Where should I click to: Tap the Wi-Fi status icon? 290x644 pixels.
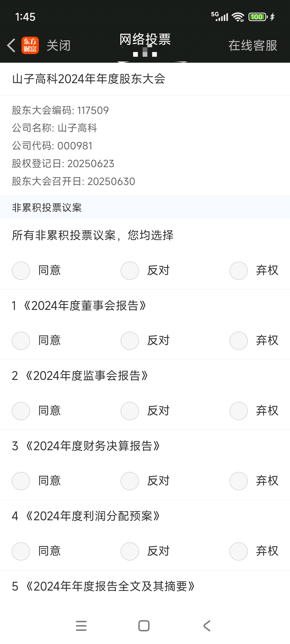tap(238, 17)
